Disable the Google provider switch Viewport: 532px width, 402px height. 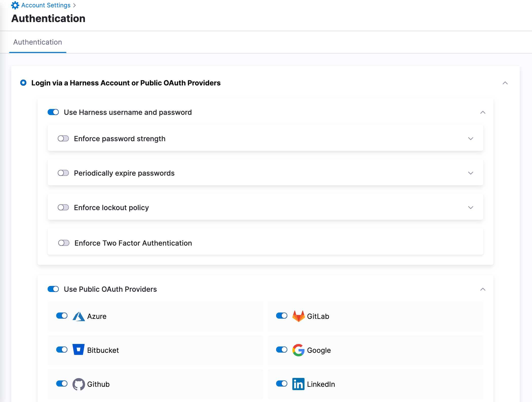[281, 350]
